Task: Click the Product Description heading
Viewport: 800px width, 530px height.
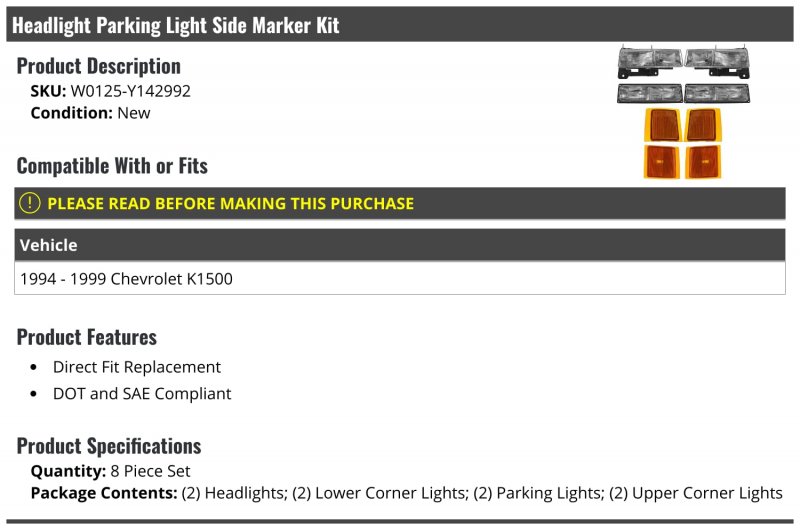Action: click(x=99, y=66)
